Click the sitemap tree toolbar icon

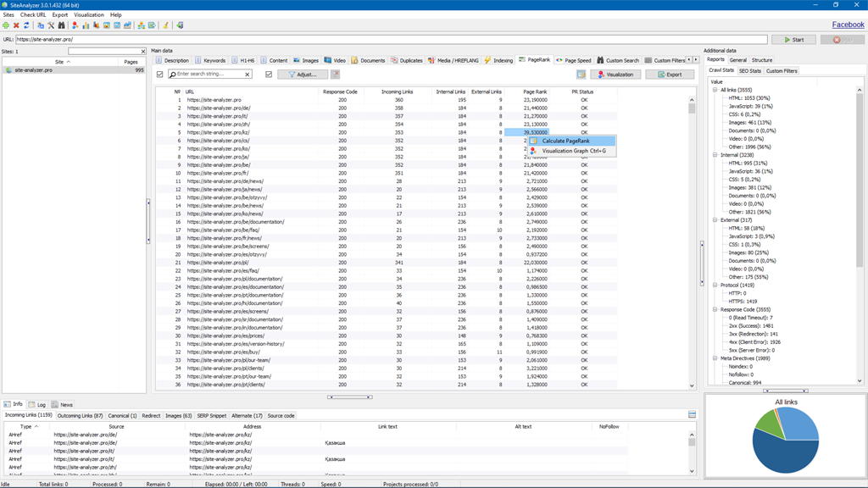(x=142, y=25)
